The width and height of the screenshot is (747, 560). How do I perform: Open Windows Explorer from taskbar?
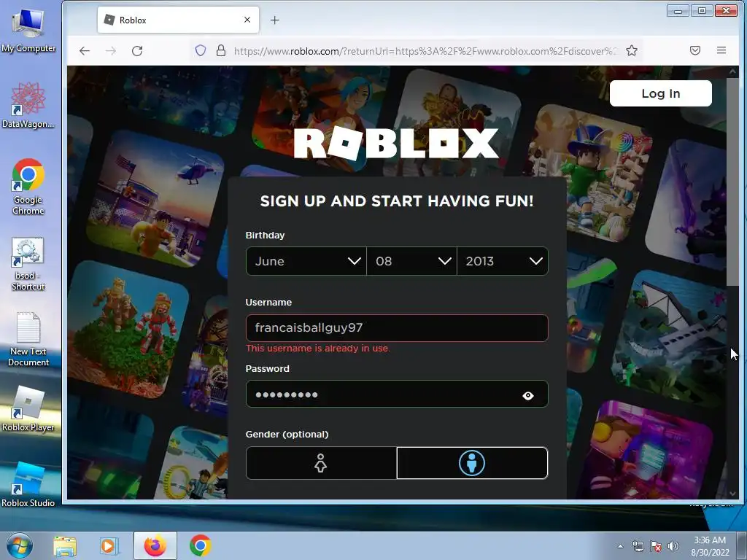click(64, 545)
